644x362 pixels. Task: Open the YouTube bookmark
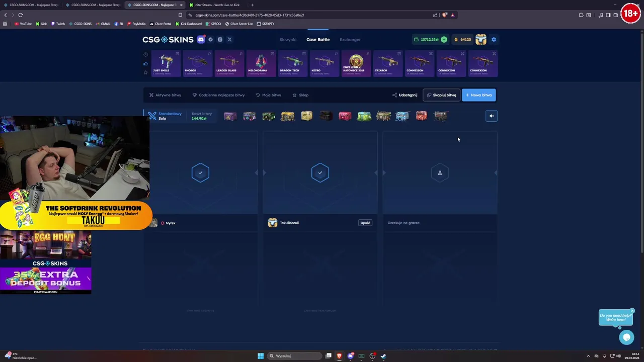(23, 24)
